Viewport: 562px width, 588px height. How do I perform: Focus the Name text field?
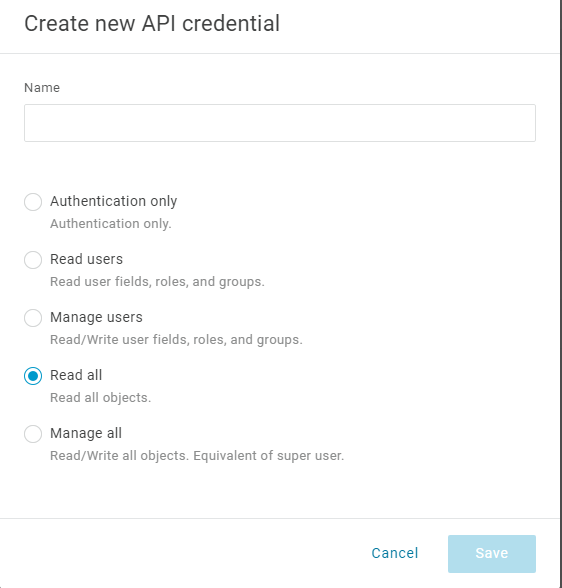(x=280, y=123)
